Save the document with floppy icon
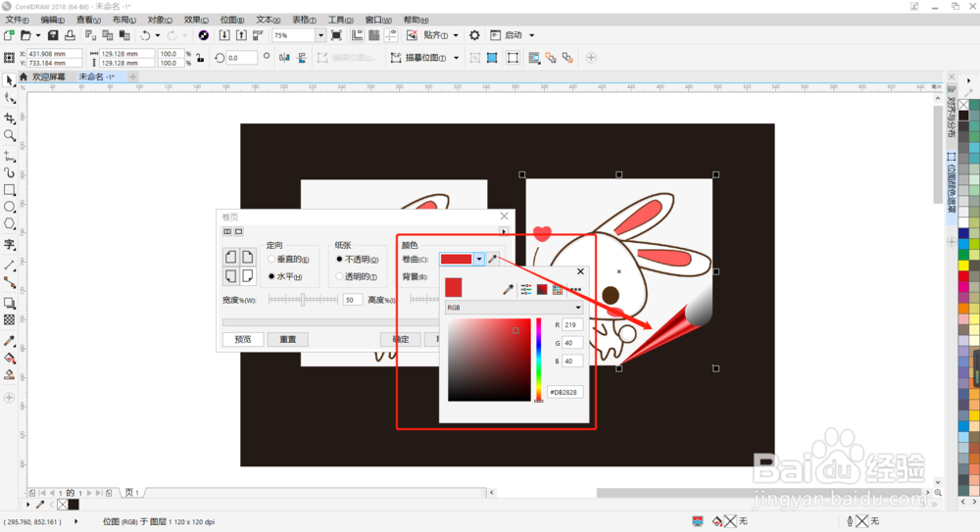Screen dimensions: 980x532 click(x=53, y=35)
